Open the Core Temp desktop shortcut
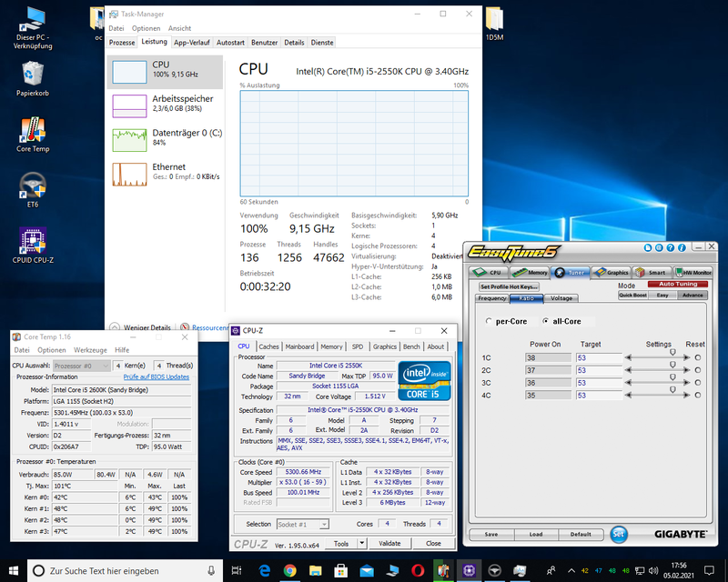Image resolution: width=728 pixels, height=582 pixels. tap(33, 135)
